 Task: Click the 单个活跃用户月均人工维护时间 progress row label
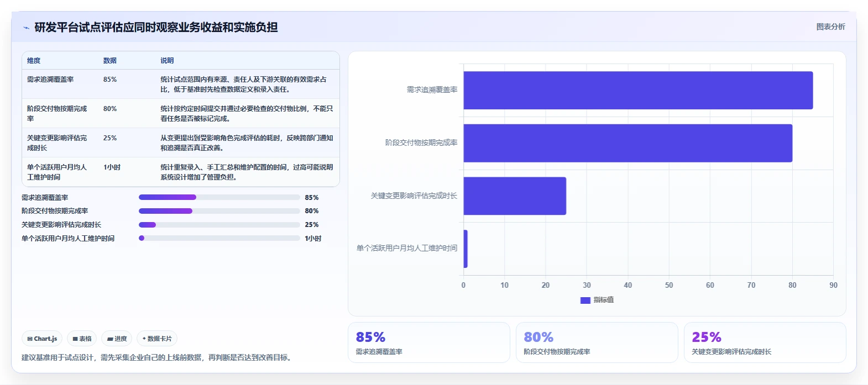pyautogui.click(x=68, y=239)
